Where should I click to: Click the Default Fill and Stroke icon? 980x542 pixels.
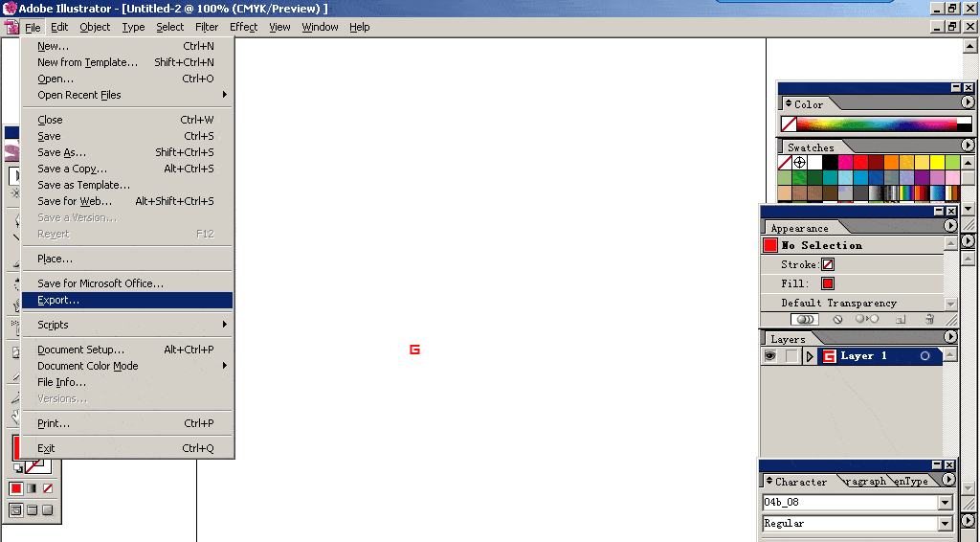pos(17,467)
